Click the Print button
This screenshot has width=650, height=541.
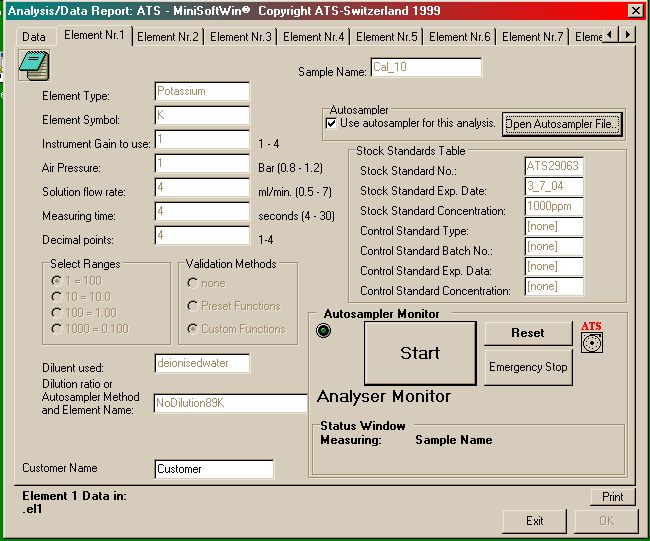[x=612, y=497]
